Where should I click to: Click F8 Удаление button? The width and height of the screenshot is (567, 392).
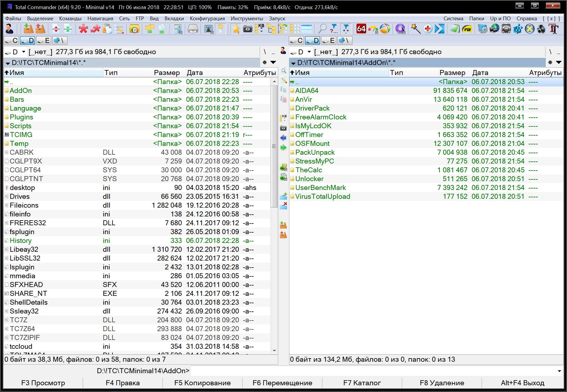click(442, 383)
